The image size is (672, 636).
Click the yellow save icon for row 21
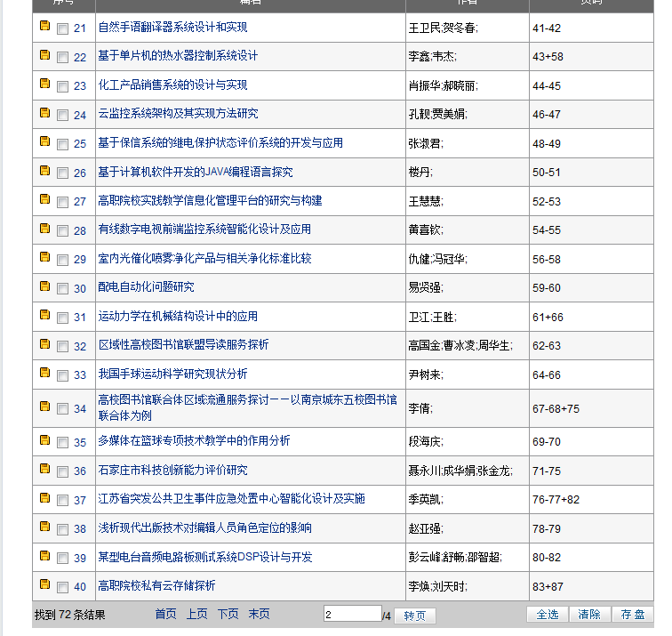44,27
